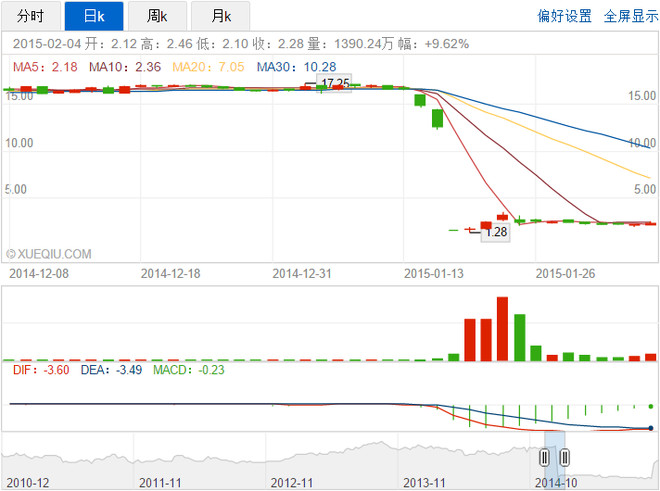Click the 2013-11 area in navigator timeline
Screen dimensions: 660x491
(x=424, y=482)
